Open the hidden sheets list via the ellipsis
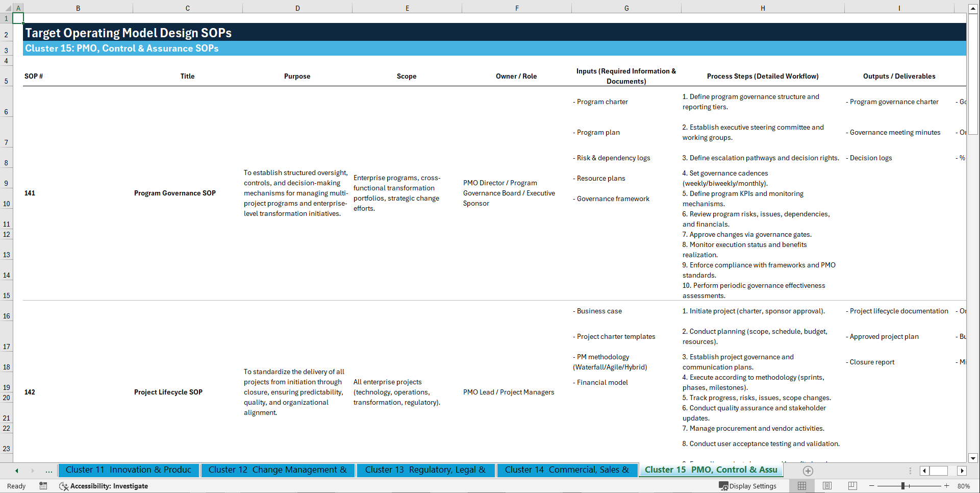 [x=48, y=471]
